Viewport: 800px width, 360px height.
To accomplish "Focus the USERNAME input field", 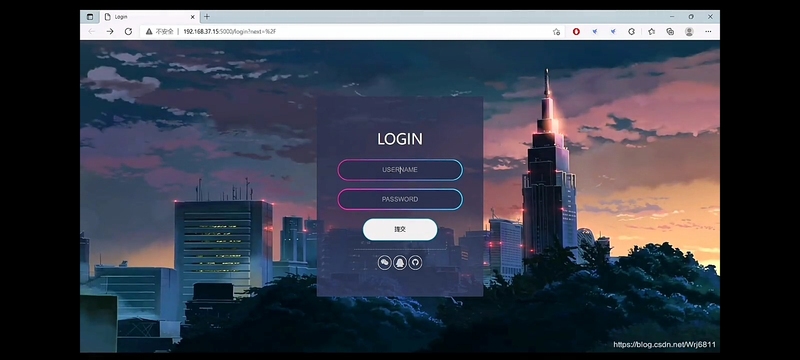I will 400,170.
